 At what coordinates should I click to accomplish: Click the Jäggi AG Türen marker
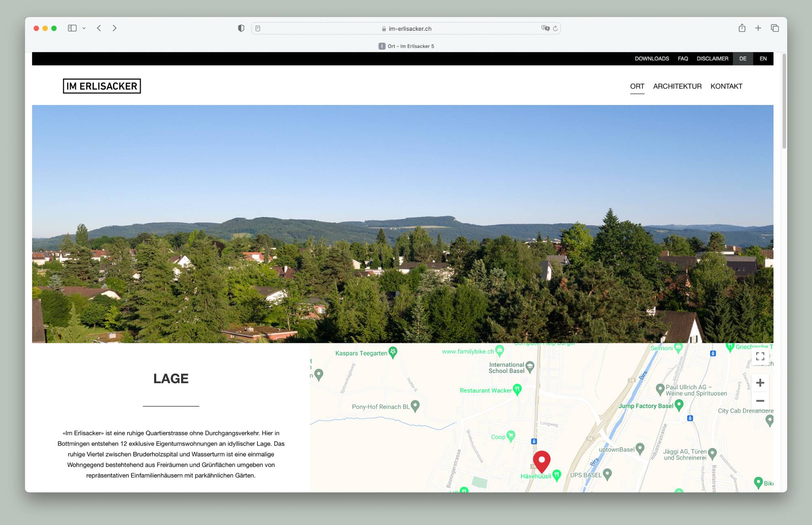[713, 454]
